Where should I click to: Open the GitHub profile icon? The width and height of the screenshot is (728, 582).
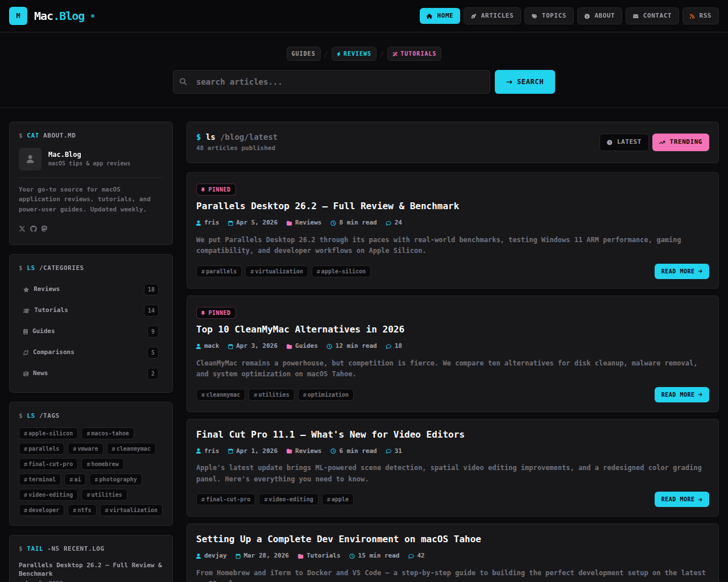coord(33,228)
